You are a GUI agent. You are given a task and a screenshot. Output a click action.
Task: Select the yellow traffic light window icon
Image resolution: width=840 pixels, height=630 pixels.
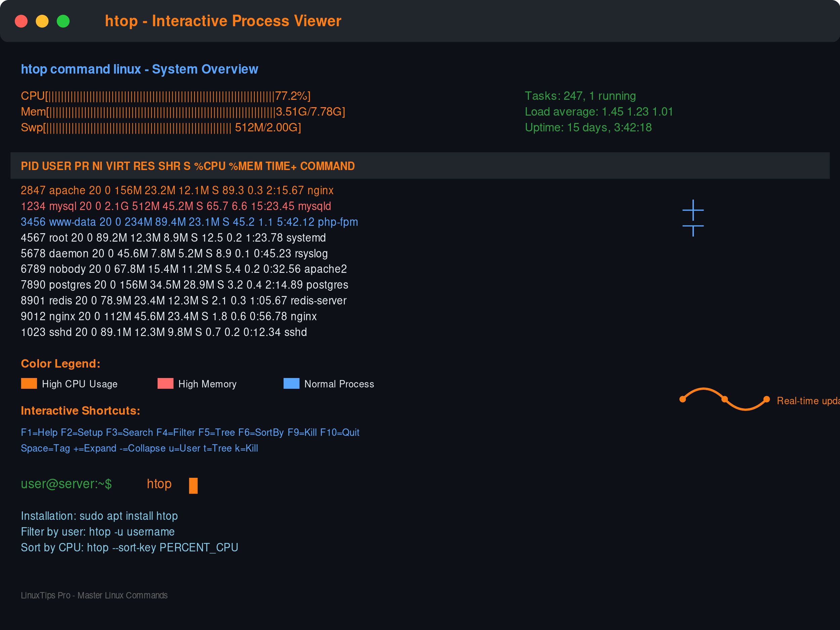(x=43, y=21)
